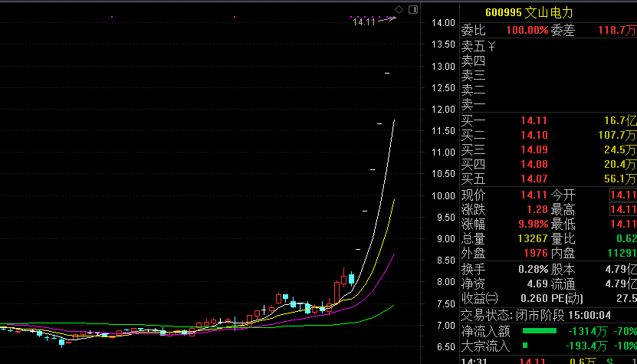Select the 买一 volume 16.7亿
637x364 pixels.
pos(620,120)
